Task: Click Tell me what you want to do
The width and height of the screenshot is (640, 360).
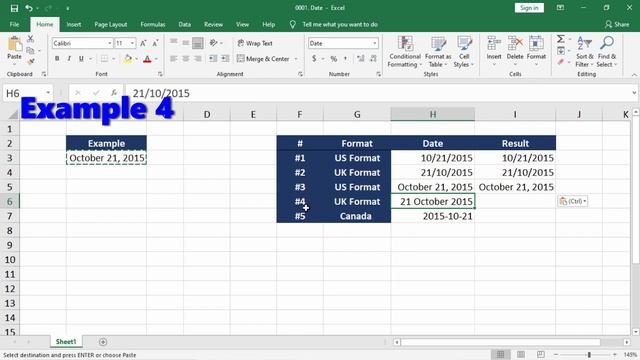Action: pos(340,24)
